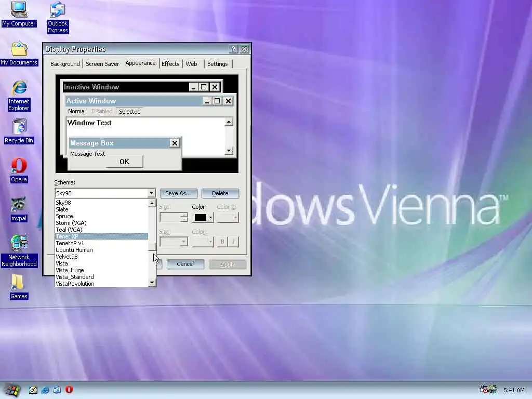The width and height of the screenshot is (532, 399).
Task: Toggle the Bold font button
Action: pos(222,242)
